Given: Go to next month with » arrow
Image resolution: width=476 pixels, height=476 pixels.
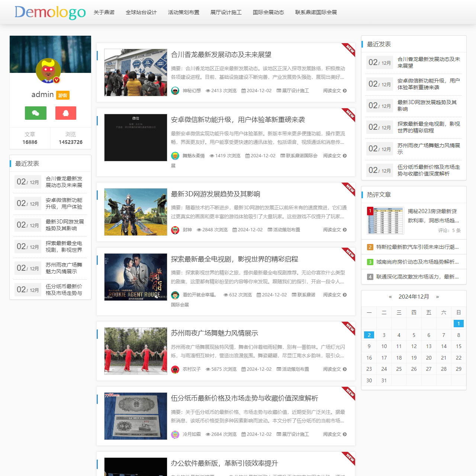Looking at the screenshot, I should (437, 297).
